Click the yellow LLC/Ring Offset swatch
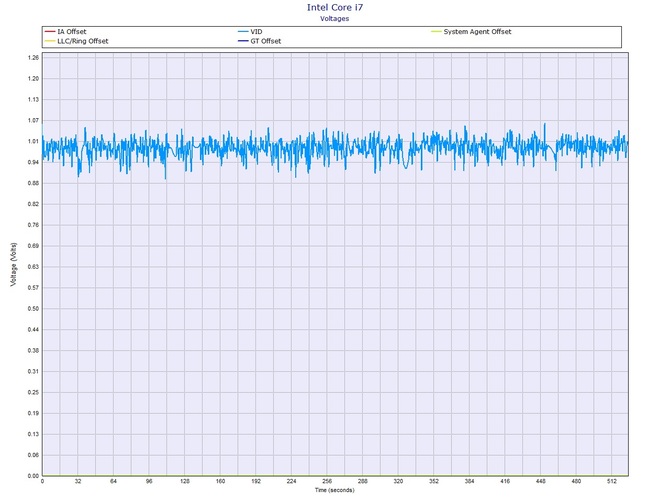This screenshot has height=502, width=670. tap(50, 41)
